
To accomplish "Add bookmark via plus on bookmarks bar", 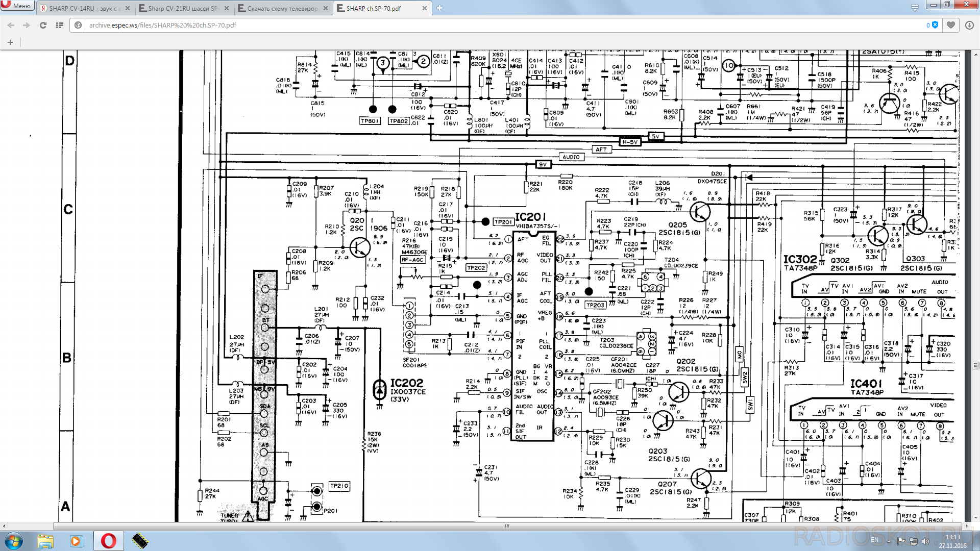I will (x=10, y=42).
